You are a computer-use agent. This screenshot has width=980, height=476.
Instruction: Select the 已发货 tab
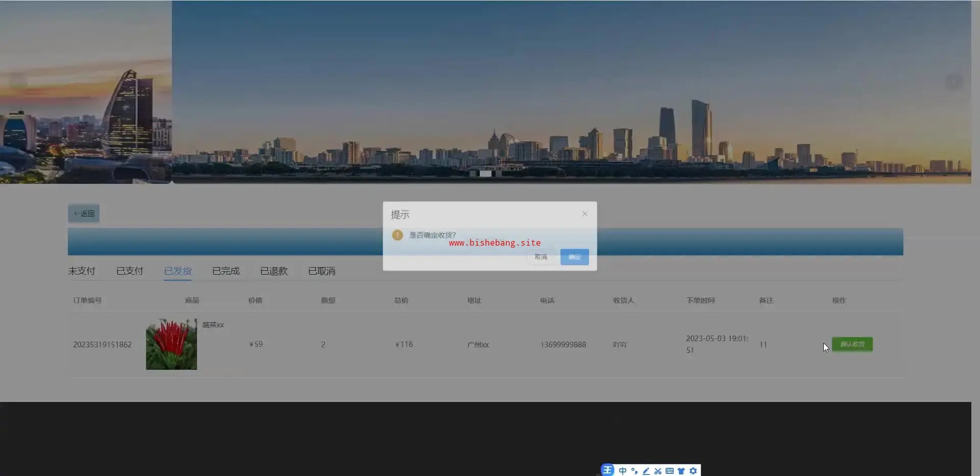[178, 271]
